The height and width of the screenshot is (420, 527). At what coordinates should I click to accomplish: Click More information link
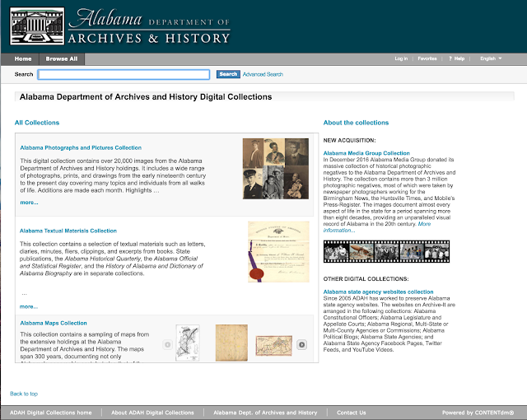[x=377, y=227]
